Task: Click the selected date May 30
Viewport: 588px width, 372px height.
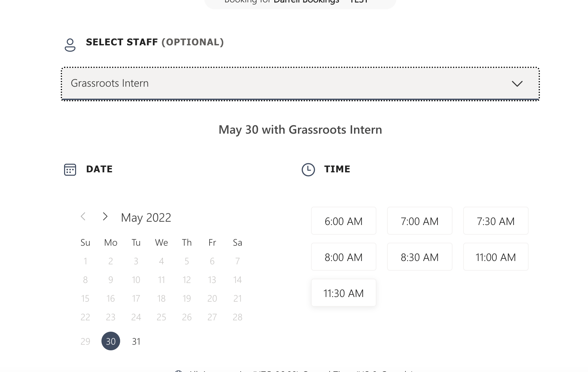Action: [111, 341]
